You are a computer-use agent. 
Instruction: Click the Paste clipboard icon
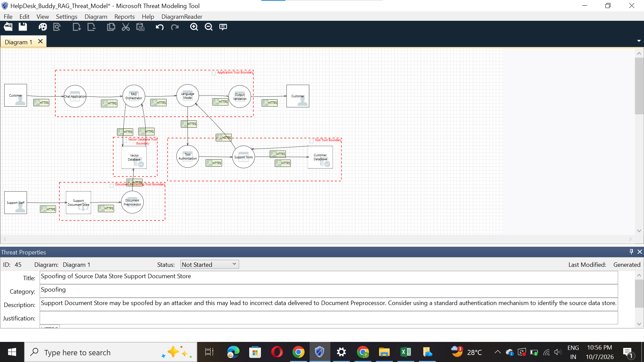point(140,27)
